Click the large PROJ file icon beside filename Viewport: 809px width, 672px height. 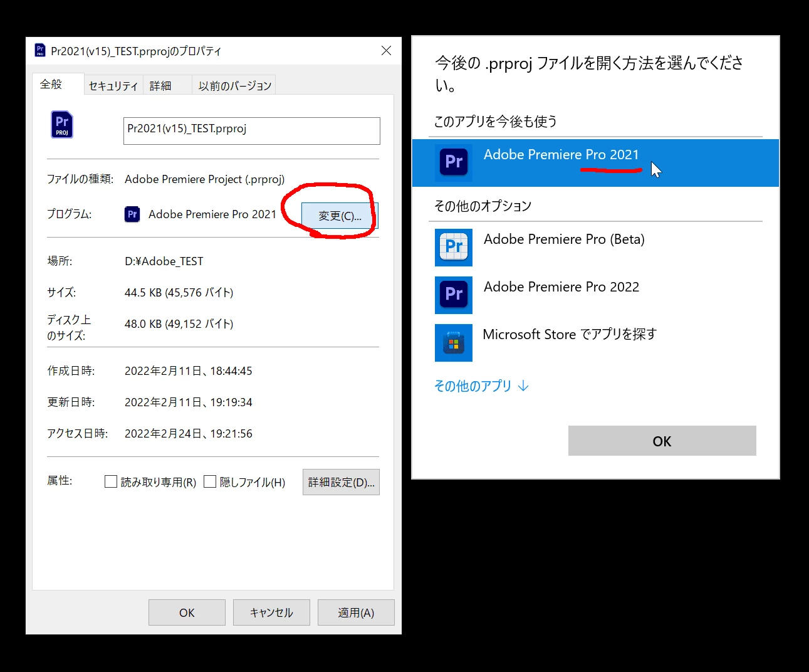click(x=62, y=124)
